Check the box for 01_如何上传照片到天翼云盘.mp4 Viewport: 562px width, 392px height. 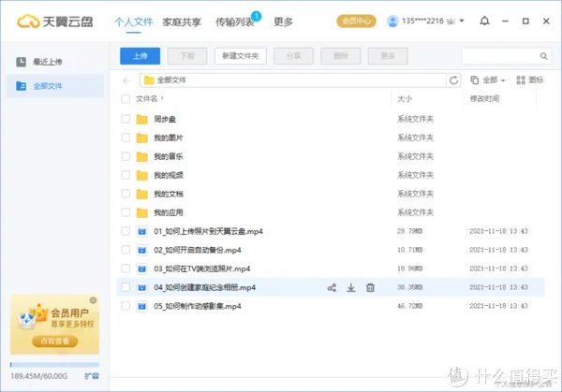click(x=126, y=231)
